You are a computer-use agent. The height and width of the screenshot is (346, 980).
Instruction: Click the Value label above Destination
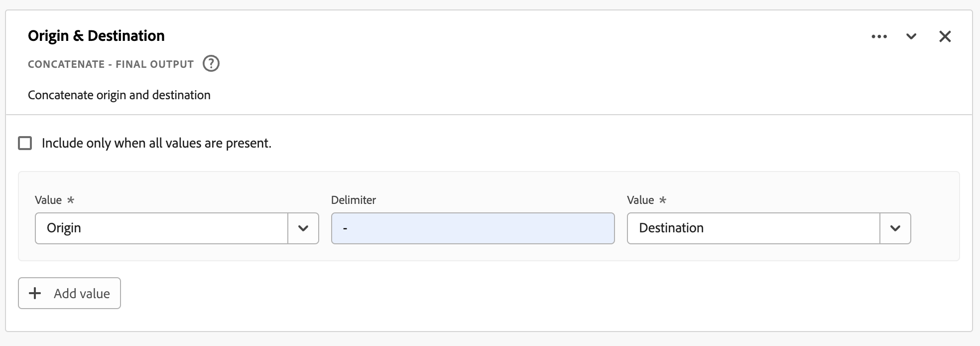640,200
